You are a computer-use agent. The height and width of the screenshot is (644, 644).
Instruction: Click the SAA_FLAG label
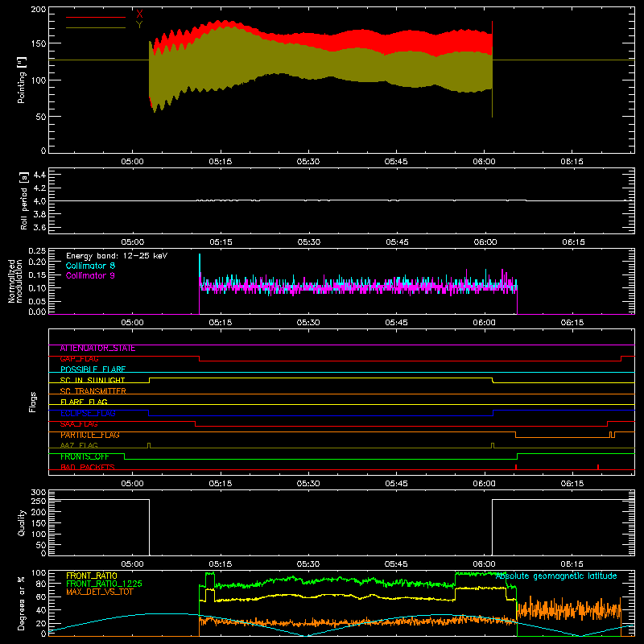coord(79,424)
